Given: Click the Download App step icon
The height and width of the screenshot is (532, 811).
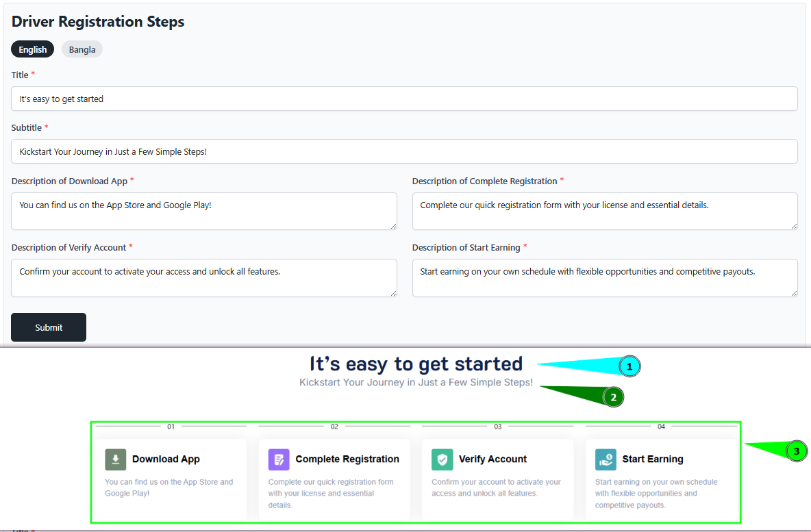Looking at the screenshot, I should tap(115, 459).
